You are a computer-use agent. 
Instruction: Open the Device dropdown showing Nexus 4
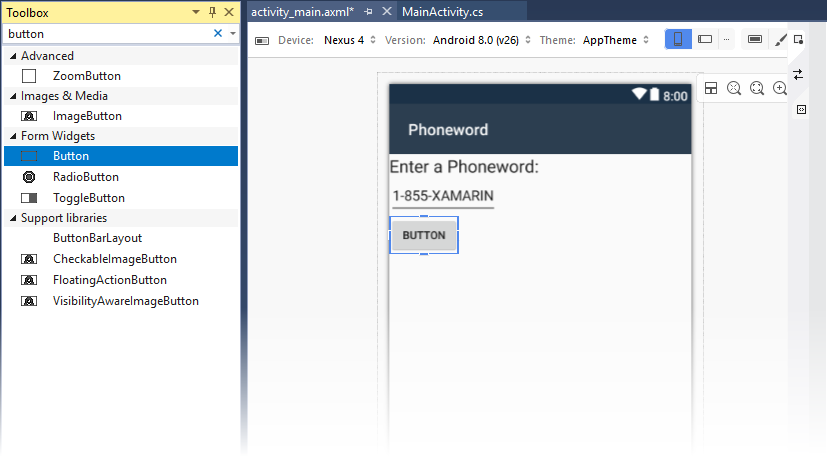[x=349, y=40]
